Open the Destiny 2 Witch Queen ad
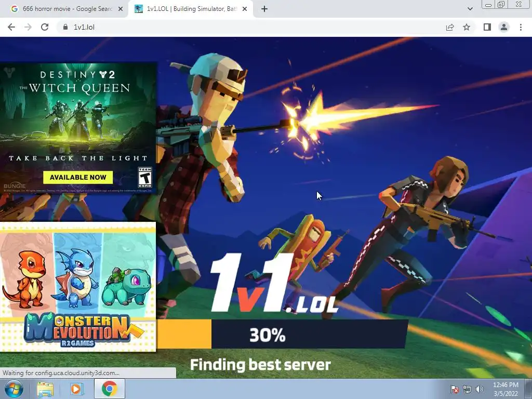 point(78,128)
